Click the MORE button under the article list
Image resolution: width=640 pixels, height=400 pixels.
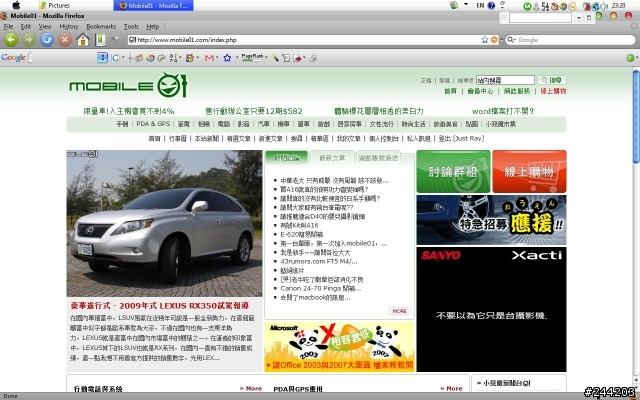399,311
